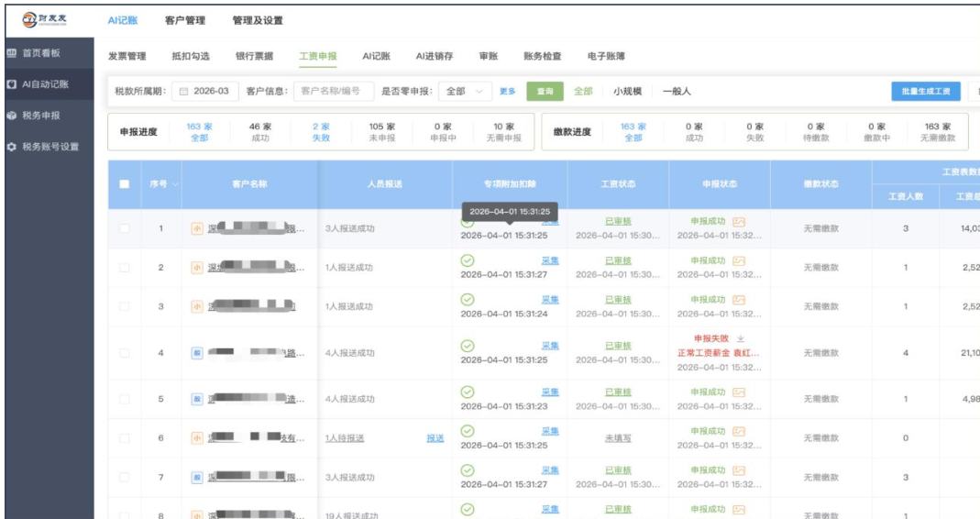Expand 更多 filter options

pos(508,92)
